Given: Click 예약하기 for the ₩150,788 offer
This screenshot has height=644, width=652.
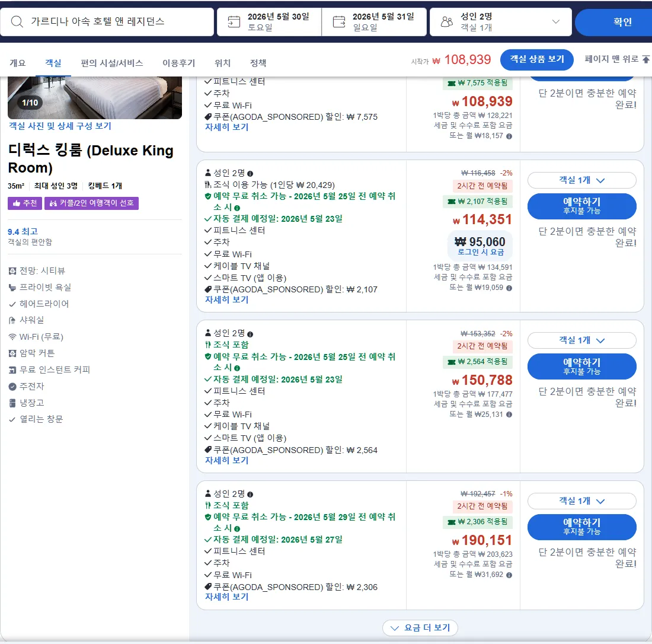Looking at the screenshot, I should pos(581,366).
